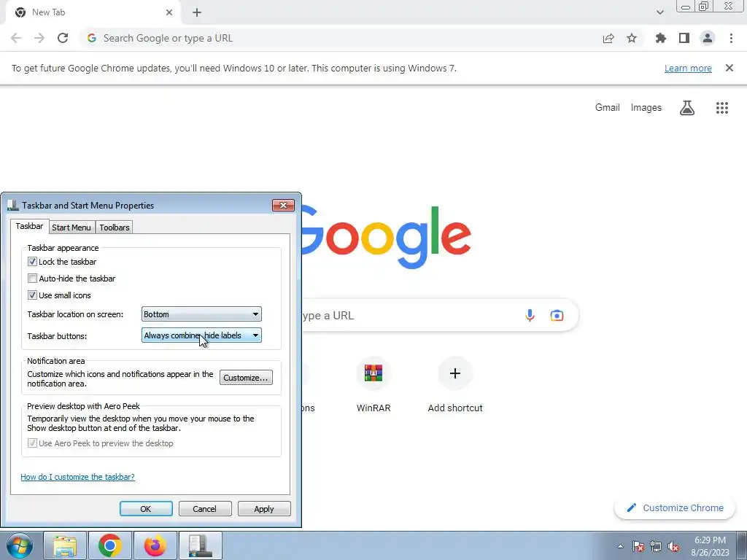Open Windows Explorer from taskbar
The image size is (747, 560).
pos(65,545)
